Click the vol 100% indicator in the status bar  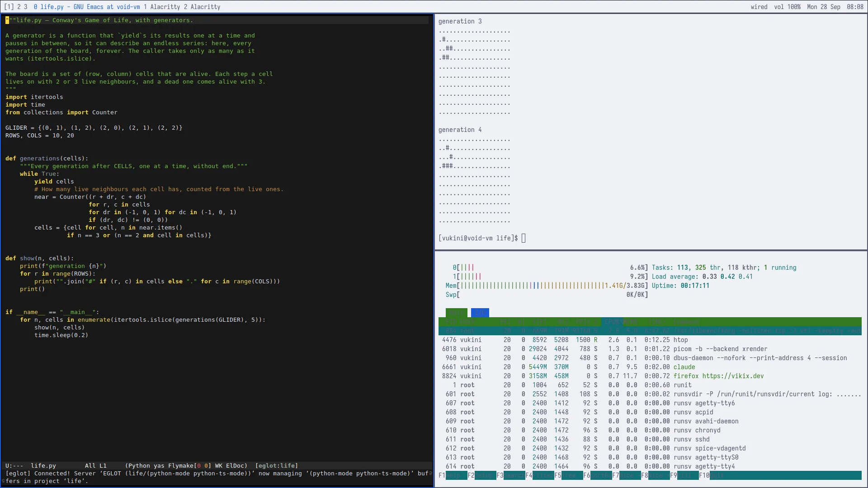(x=787, y=7)
